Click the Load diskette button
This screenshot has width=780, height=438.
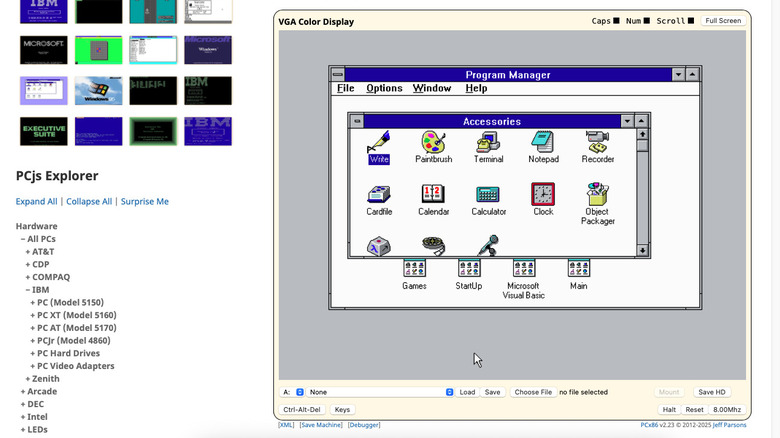[467, 392]
